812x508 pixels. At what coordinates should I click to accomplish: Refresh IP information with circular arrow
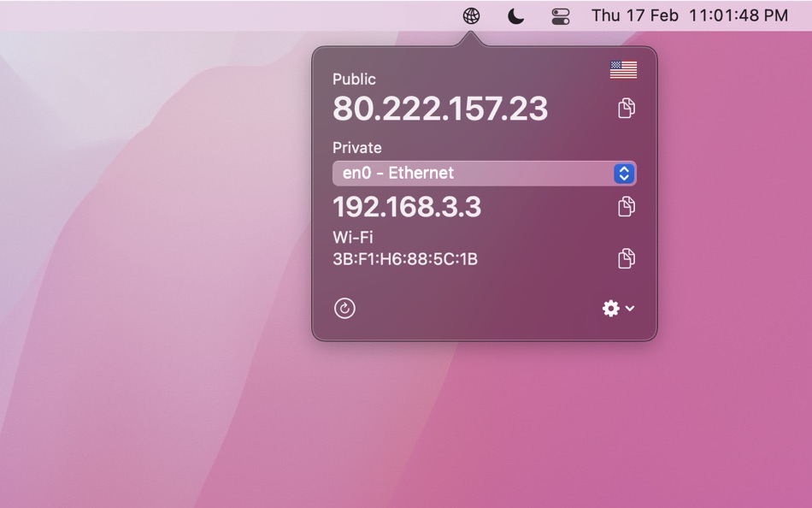345,308
